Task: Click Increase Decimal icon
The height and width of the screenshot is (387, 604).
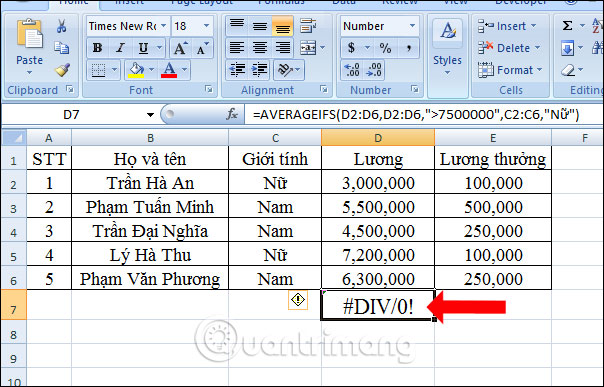Action: pos(352,70)
